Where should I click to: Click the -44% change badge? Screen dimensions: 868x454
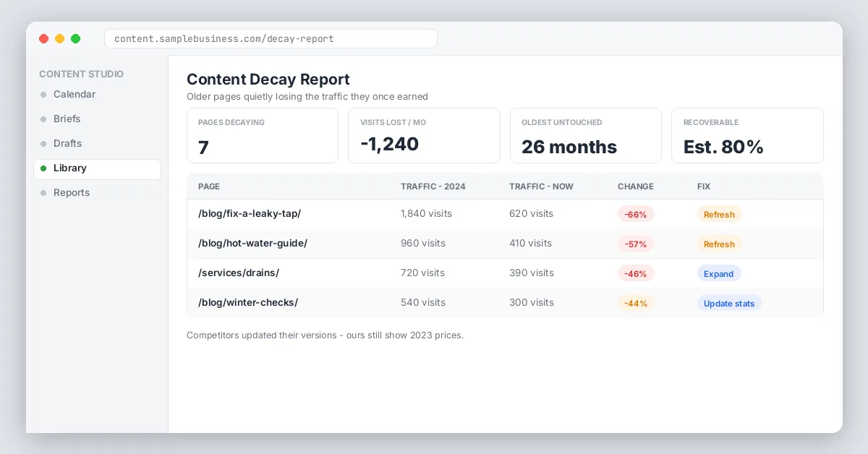(x=636, y=303)
